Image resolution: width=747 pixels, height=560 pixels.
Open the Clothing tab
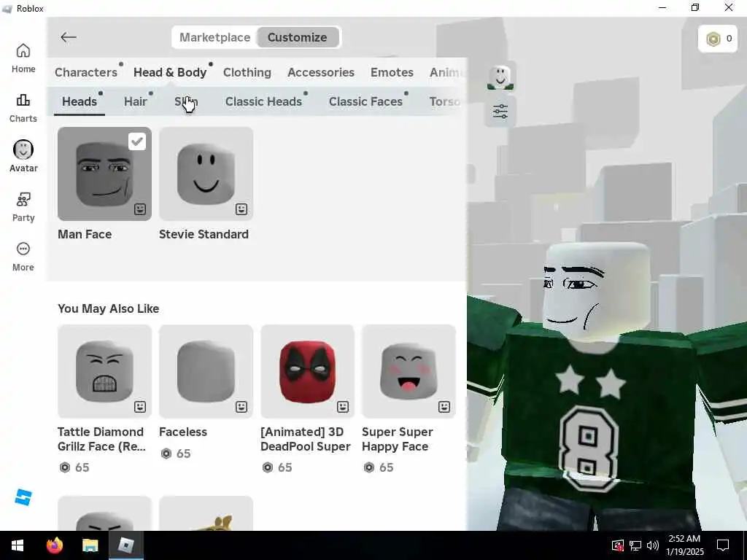pyautogui.click(x=247, y=72)
